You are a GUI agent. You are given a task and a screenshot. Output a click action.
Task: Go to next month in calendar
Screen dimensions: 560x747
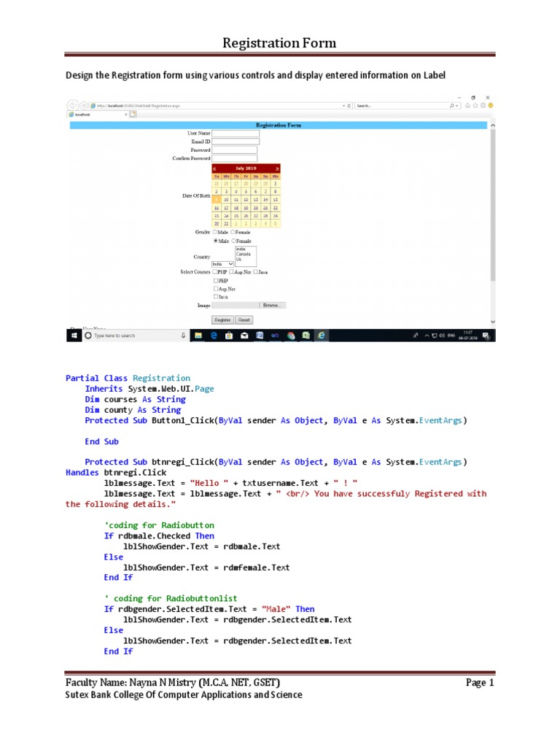(277, 169)
